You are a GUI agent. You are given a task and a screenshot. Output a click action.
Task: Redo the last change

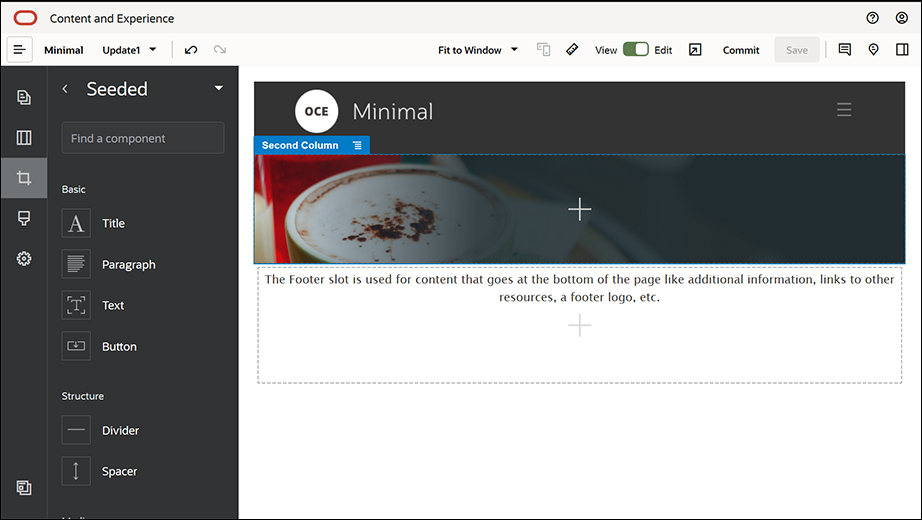pyautogui.click(x=220, y=50)
